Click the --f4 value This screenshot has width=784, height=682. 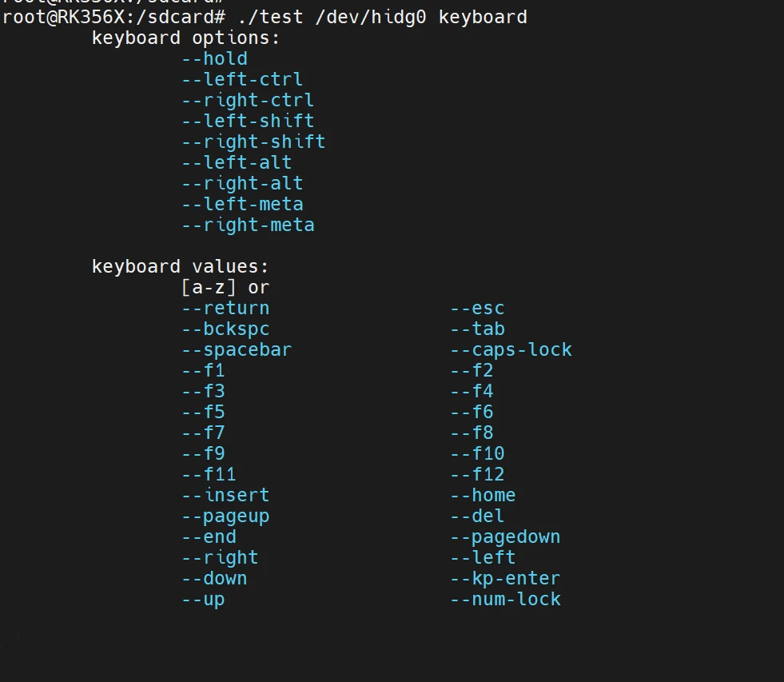pos(472,391)
